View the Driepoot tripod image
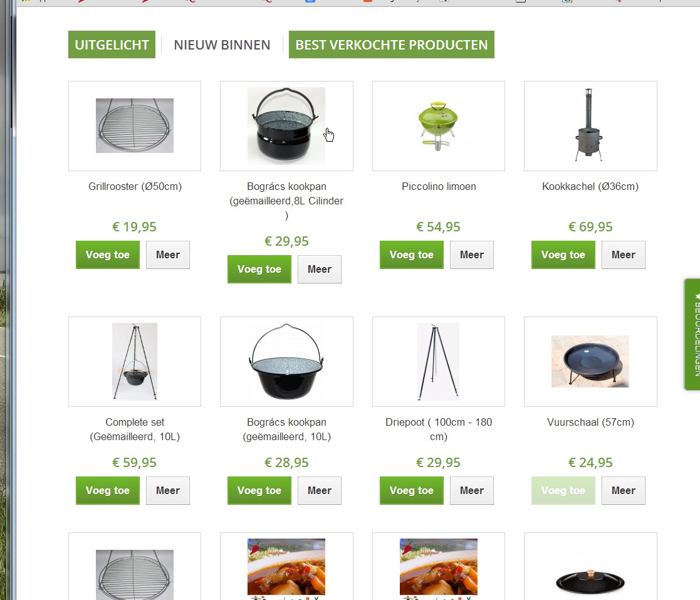The image size is (700, 600). click(439, 361)
